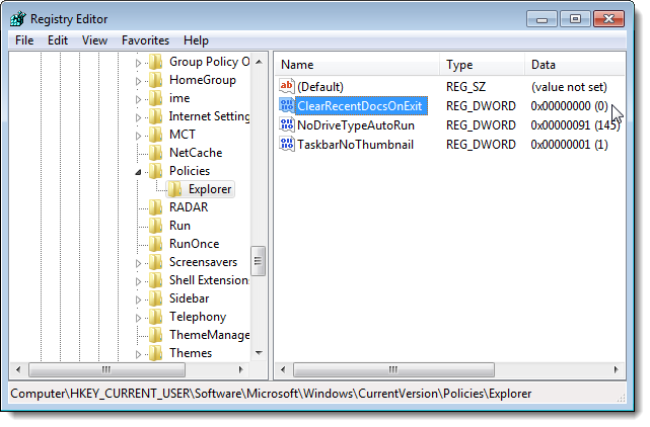Screen dimensions: 650x427
Task: Expand the Screensavers key
Action: [138, 263]
